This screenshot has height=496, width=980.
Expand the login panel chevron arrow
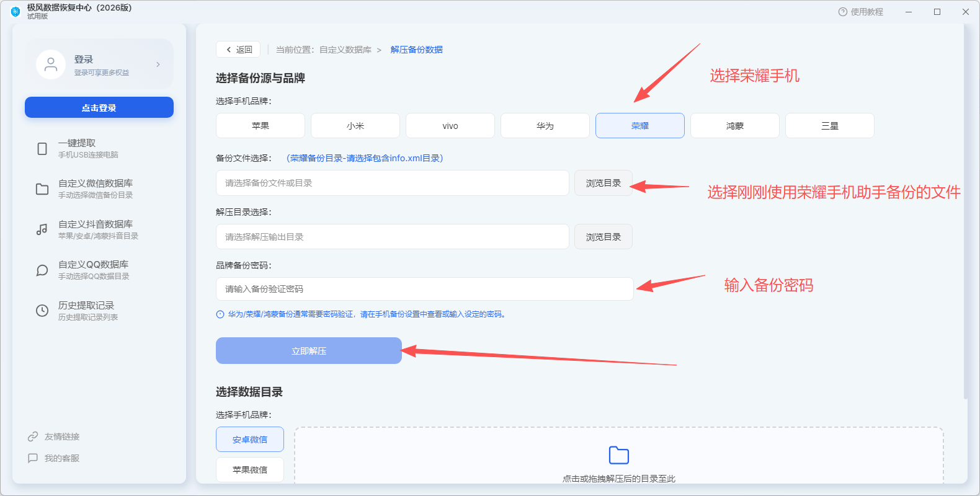pyautogui.click(x=158, y=64)
